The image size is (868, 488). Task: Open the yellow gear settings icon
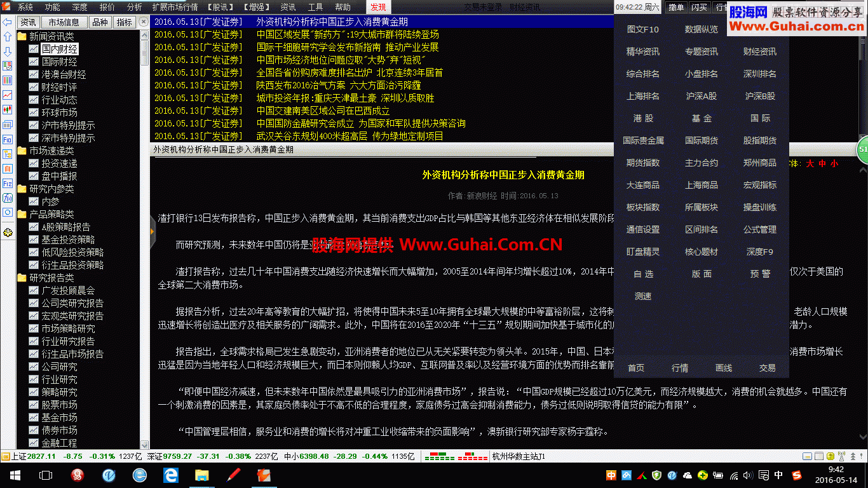coord(7,233)
